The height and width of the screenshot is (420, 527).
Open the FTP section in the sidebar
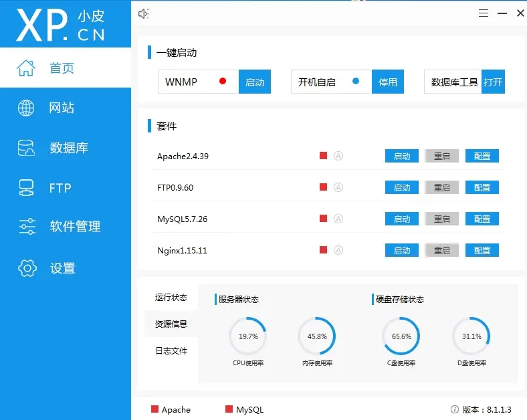(x=66, y=187)
